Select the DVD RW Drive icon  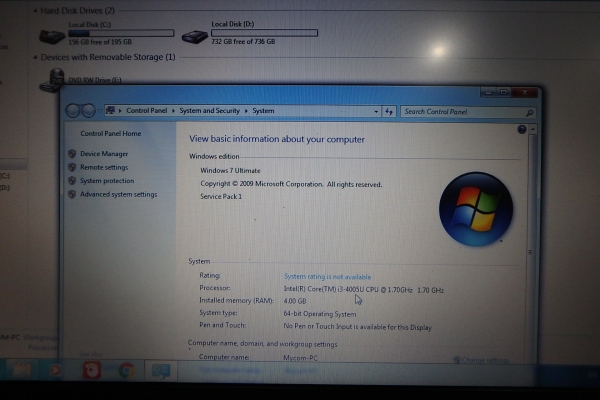52,80
